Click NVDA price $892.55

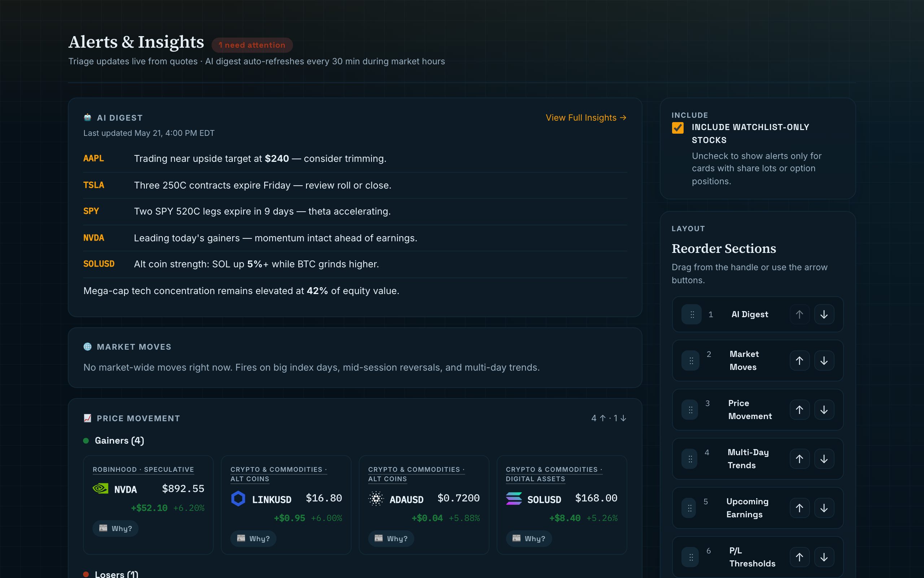[183, 488]
